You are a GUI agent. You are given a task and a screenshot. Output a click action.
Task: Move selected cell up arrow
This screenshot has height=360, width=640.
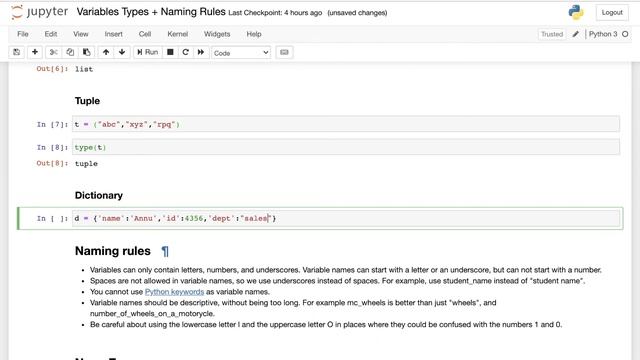(x=106, y=52)
